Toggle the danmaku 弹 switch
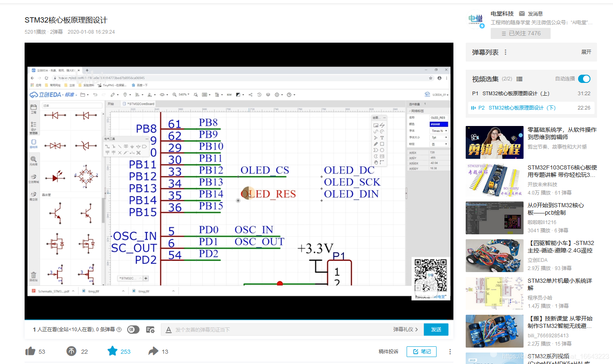This screenshot has width=613, height=364. (133, 330)
